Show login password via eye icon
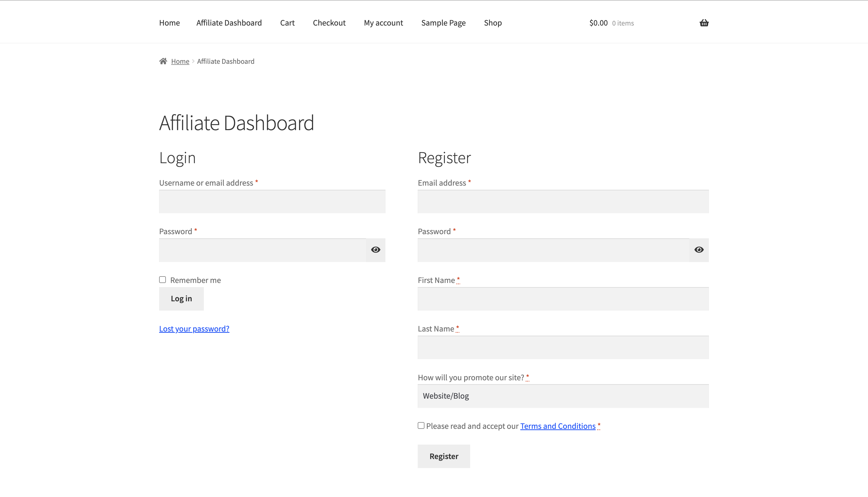This screenshot has height=497, width=868. pos(376,250)
